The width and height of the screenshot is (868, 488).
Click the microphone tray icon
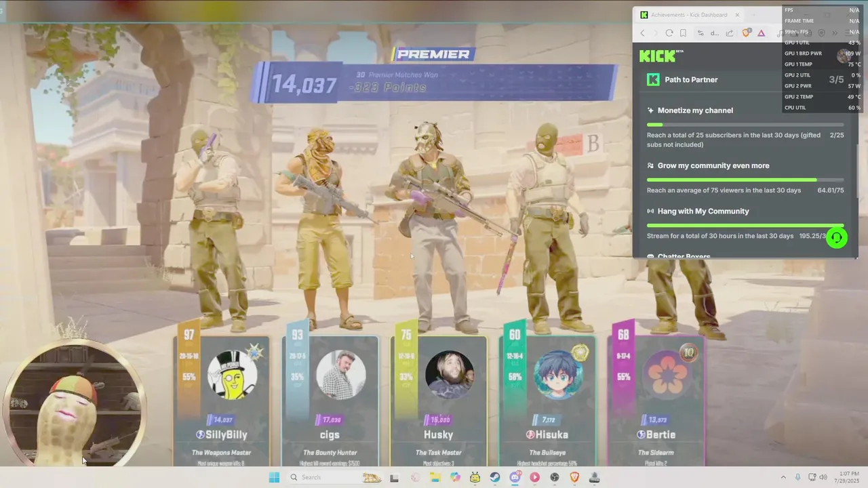pos(797,477)
